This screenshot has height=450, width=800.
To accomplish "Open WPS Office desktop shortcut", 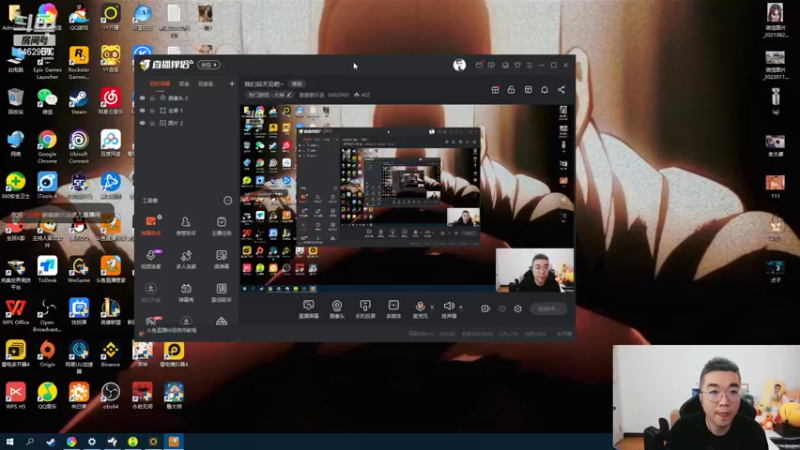I will (15, 312).
